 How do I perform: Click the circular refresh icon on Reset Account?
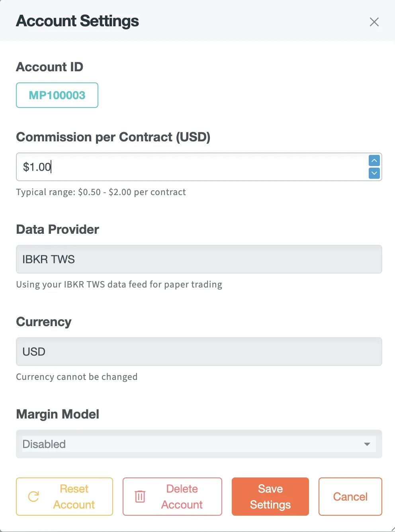(x=33, y=497)
